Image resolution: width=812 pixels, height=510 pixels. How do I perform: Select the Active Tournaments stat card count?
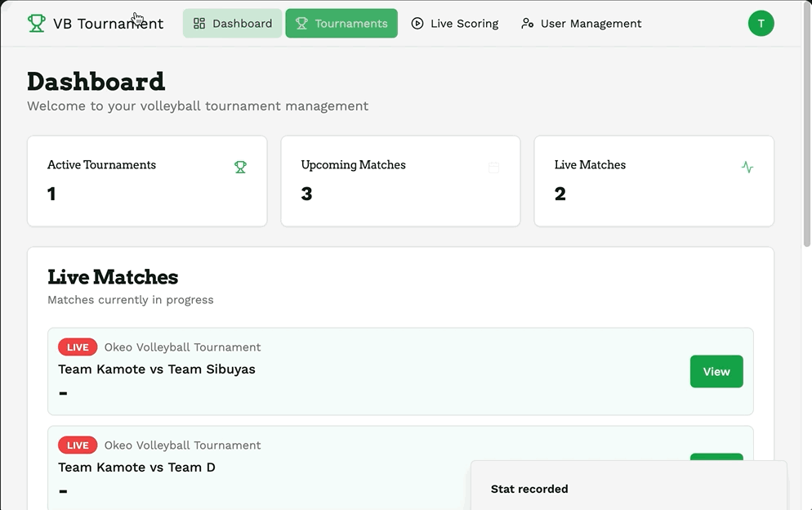pos(51,194)
